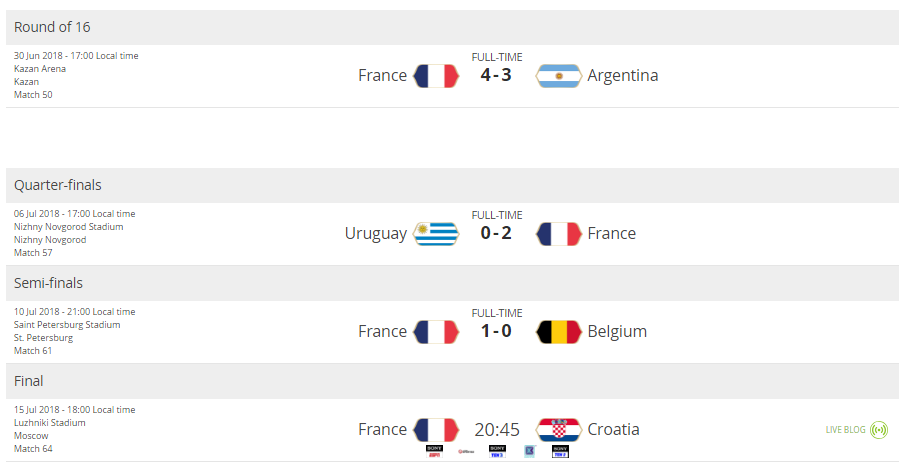Click the live blog broadcast signal icon
This screenshot has height=472, width=914.
pyautogui.click(x=878, y=430)
